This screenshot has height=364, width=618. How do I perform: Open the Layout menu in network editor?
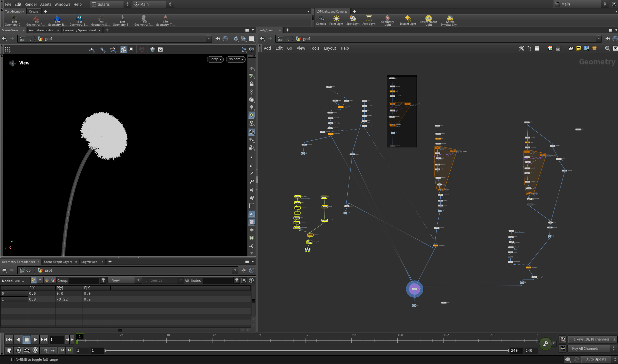pyautogui.click(x=330, y=48)
